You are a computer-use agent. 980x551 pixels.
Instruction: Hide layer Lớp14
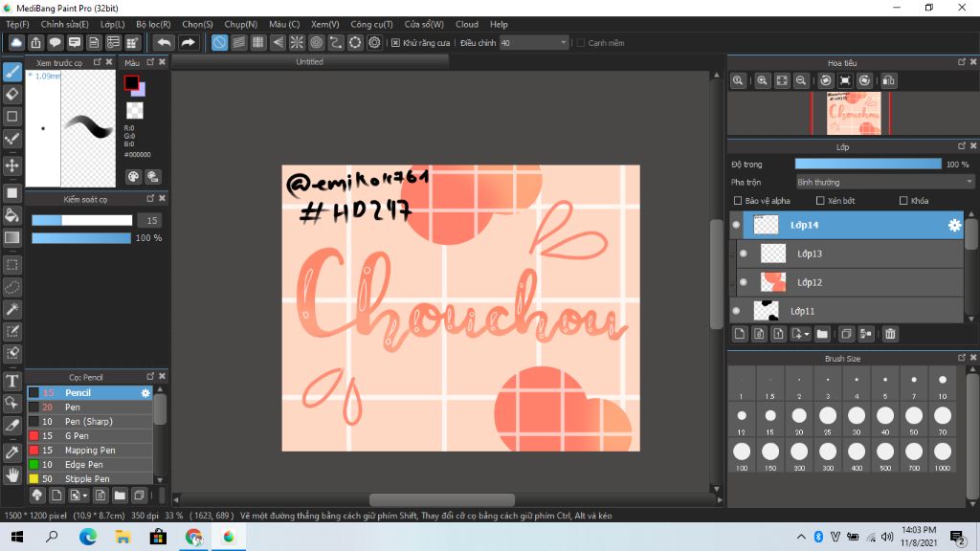(x=736, y=225)
